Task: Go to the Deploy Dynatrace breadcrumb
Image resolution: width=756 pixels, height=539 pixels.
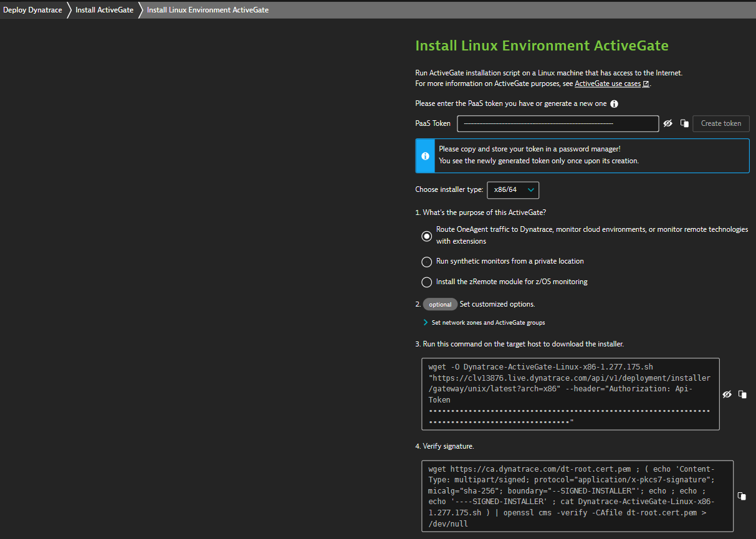Action: (x=32, y=10)
